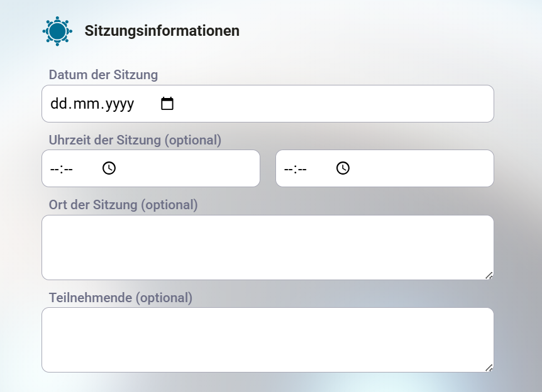Click the 'Uhrzeit der Sitzung (optional)' label

[x=135, y=140]
